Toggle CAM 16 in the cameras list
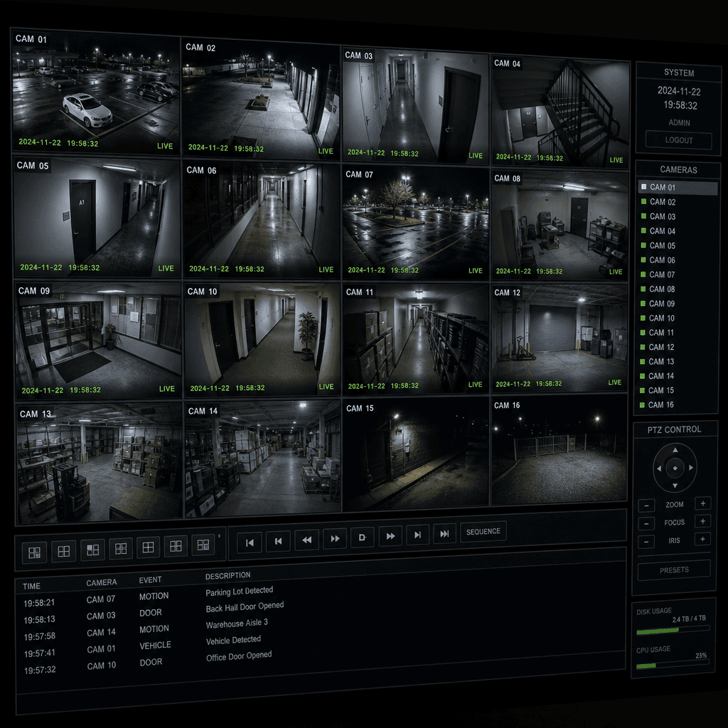This screenshot has height=728, width=728. 677,405
